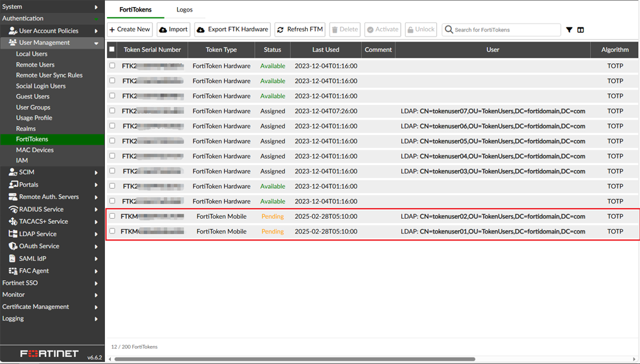
Task: Toggle the select-all checkbox in table header
Action: tap(112, 49)
